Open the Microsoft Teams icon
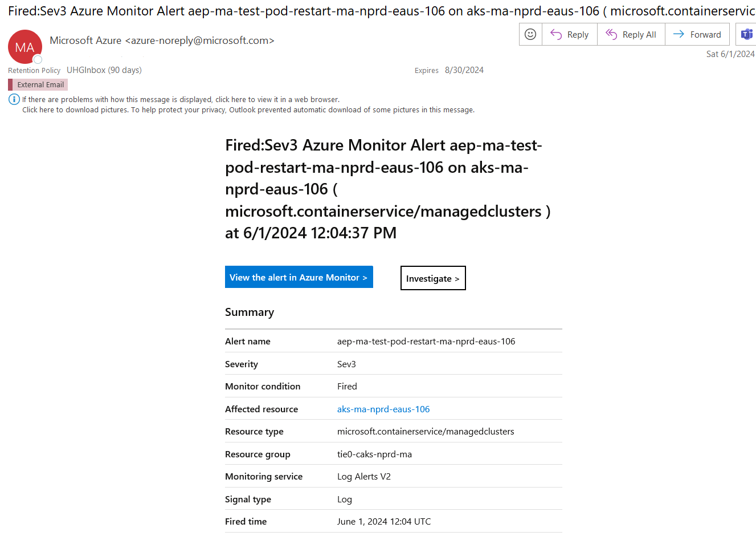Viewport: 756px width, 536px height. coord(746,34)
